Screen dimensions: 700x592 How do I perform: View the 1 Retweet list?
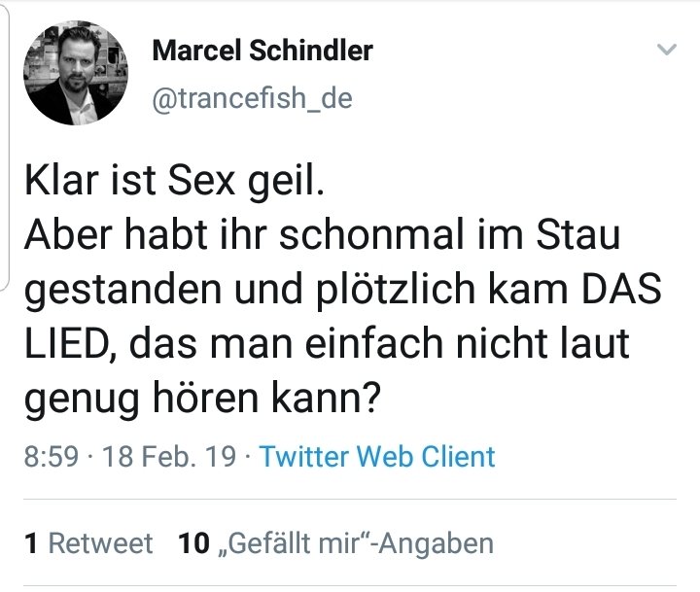click(x=88, y=543)
